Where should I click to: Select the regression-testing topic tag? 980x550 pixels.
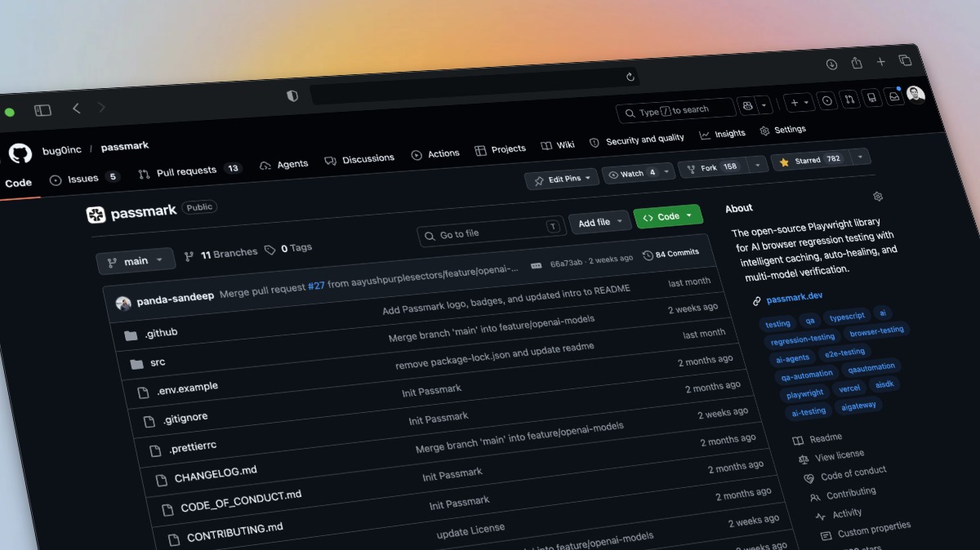click(803, 338)
